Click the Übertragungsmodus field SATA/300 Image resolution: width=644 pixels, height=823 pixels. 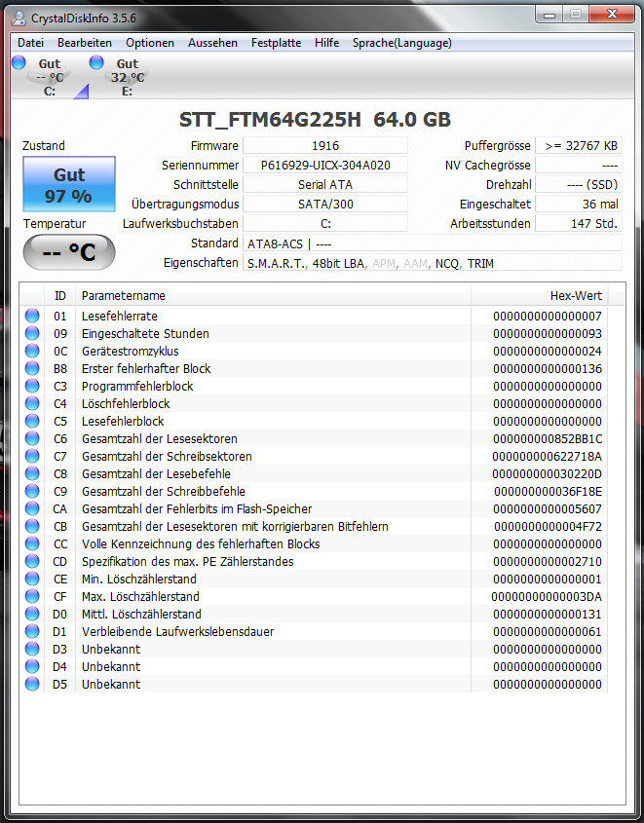coord(325,204)
